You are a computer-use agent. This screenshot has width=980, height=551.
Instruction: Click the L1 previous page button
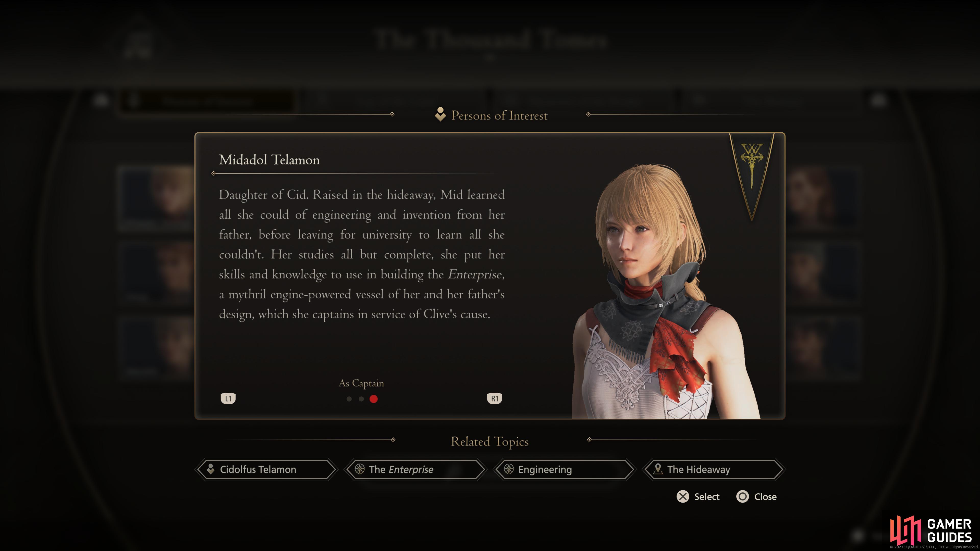click(x=228, y=398)
